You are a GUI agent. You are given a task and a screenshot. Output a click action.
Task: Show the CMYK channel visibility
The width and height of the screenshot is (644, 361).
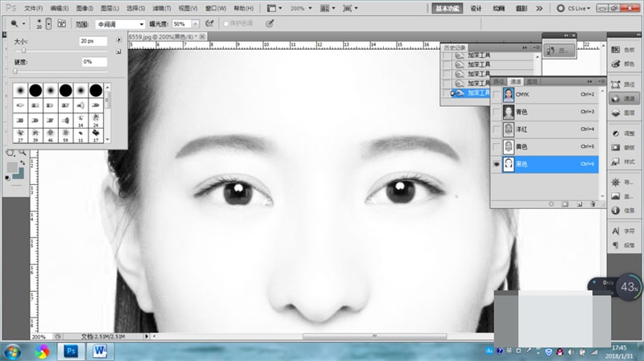pos(496,94)
